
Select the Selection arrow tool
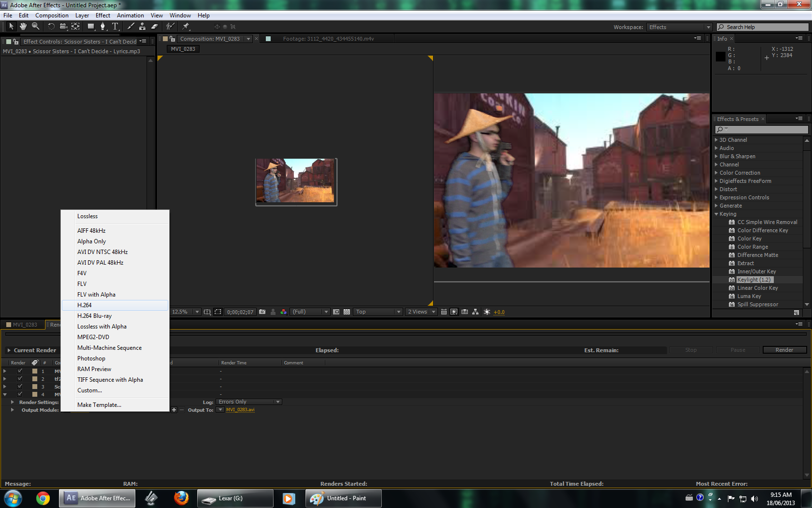[x=11, y=27]
